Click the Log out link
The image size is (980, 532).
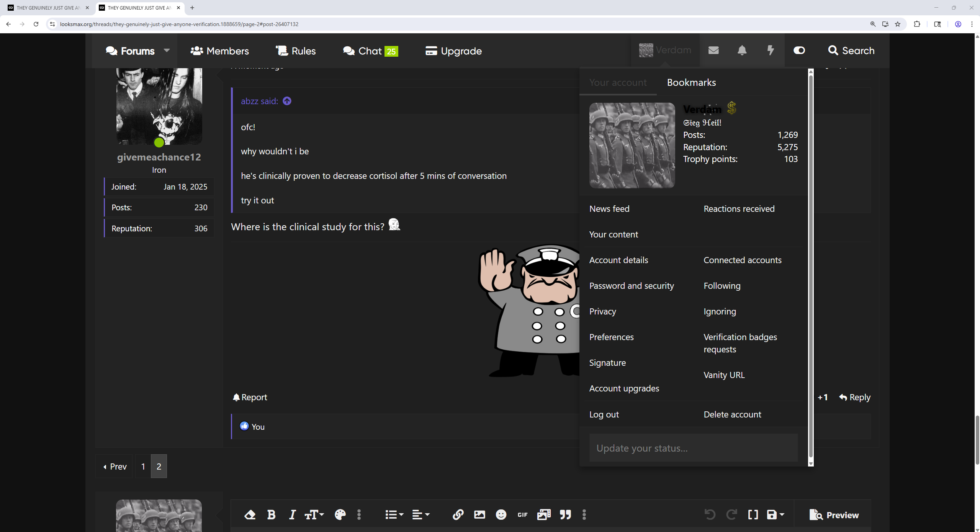[604, 414]
